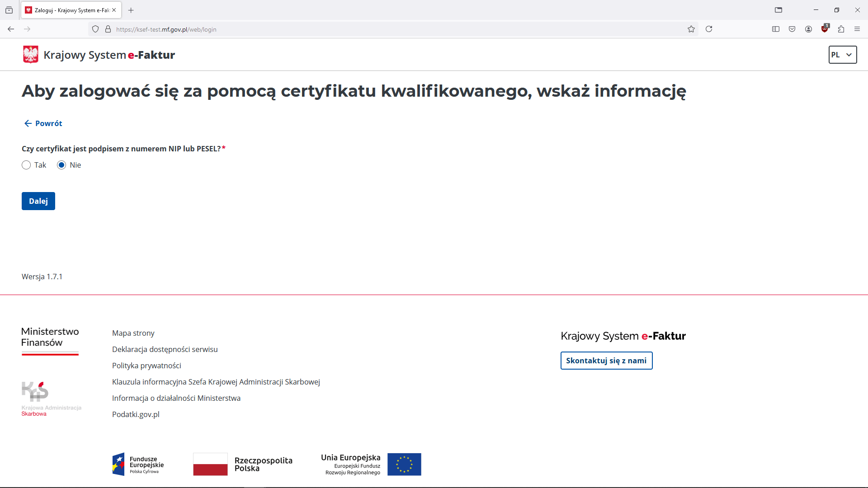The image size is (868, 488).
Task: Click the Save to Pocket icon
Action: tap(792, 29)
